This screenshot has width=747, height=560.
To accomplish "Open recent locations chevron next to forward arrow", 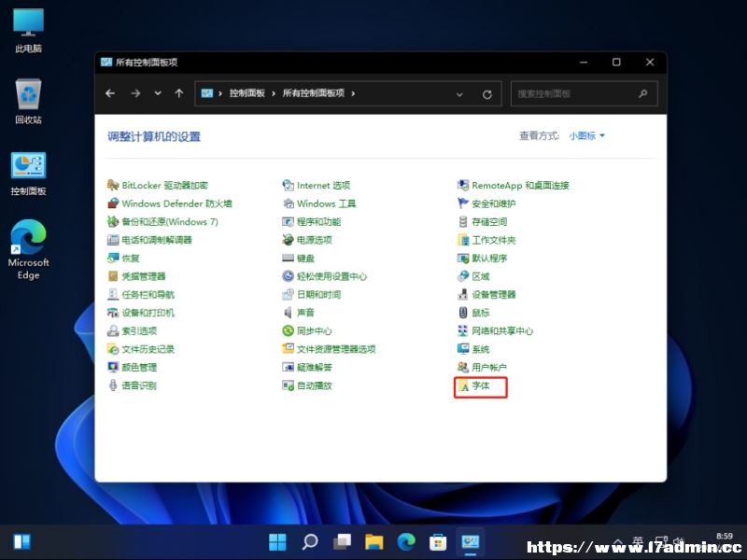I will pos(158,93).
